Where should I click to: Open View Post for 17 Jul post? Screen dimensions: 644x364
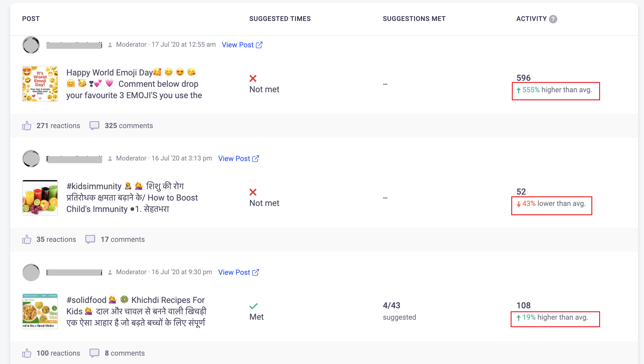(x=242, y=45)
